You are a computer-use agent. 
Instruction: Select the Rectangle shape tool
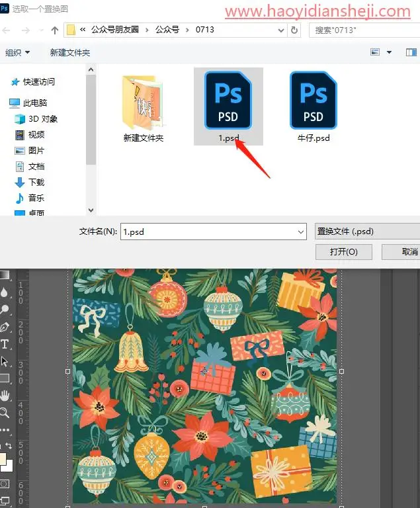click(5, 378)
